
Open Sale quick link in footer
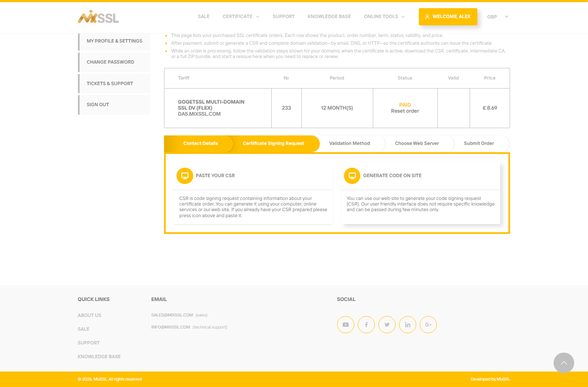[x=84, y=329]
